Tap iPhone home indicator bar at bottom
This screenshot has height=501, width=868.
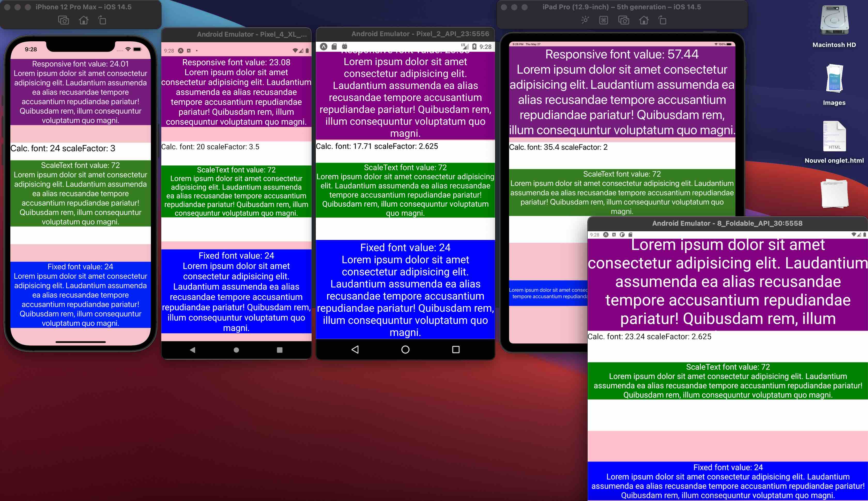pos(81,342)
